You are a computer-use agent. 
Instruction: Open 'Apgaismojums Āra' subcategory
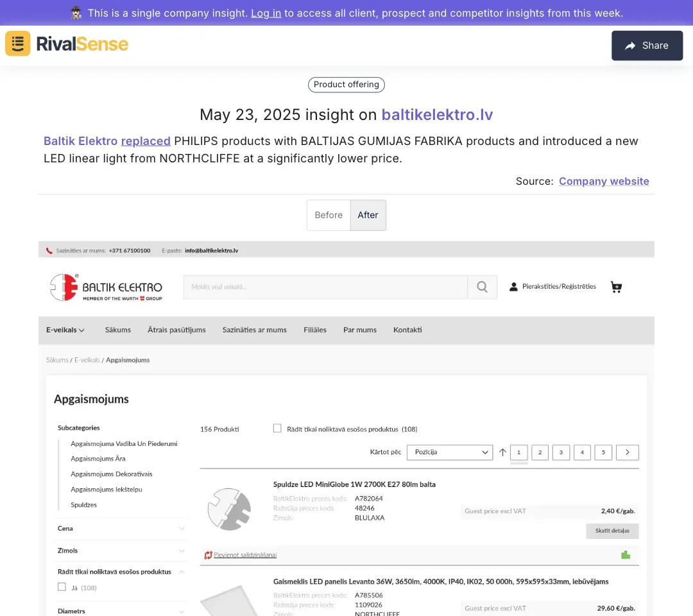pos(98,459)
